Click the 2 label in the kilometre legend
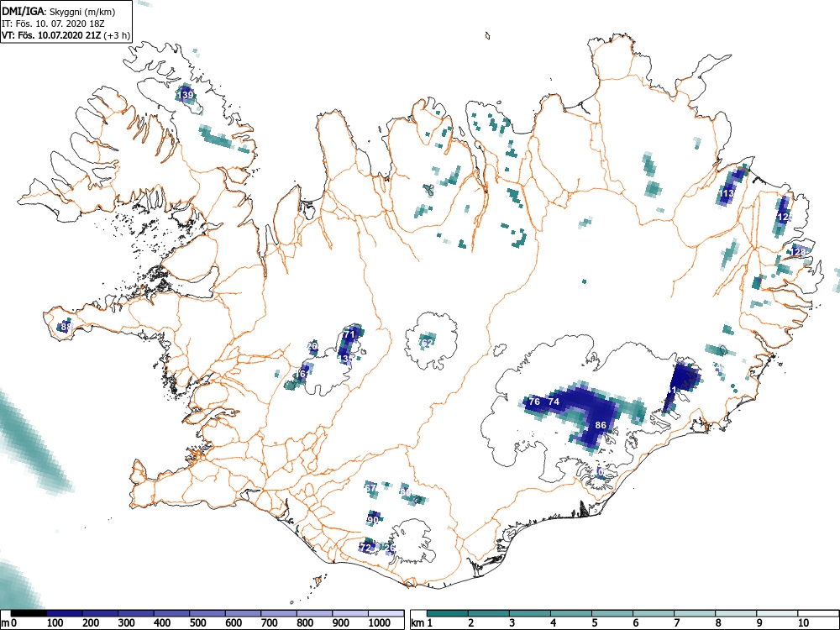Image resolution: width=840 pixels, height=630 pixels. pyautogui.click(x=470, y=623)
